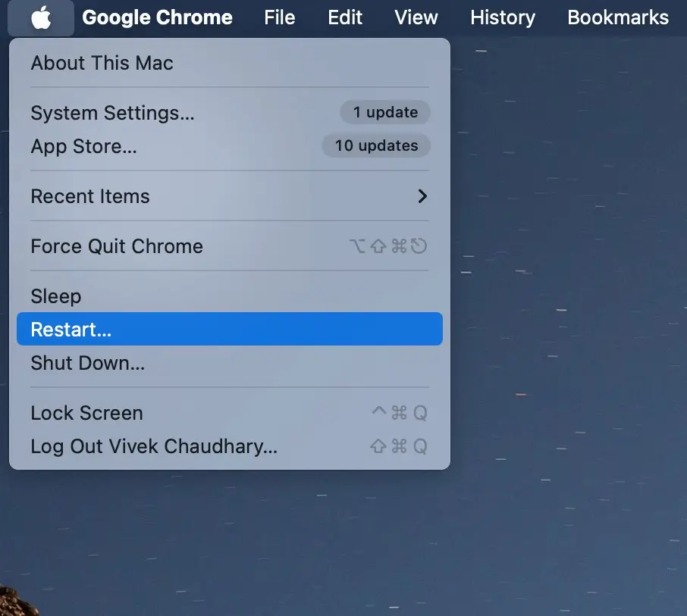Viewport: 687px width, 616px height.
Task: Select Log Out Vivek Chaudhary...
Action: click(230, 446)
